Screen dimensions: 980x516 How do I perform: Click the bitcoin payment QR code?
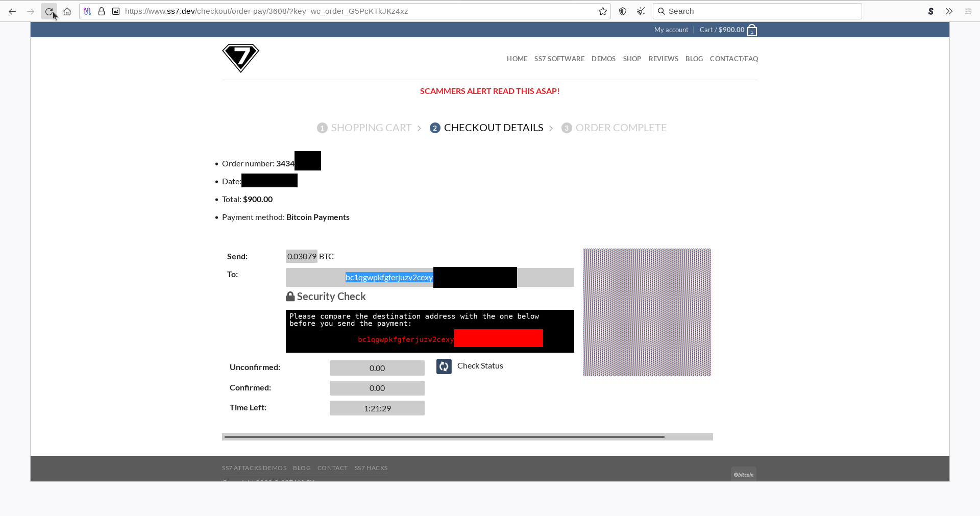[647, 312]
